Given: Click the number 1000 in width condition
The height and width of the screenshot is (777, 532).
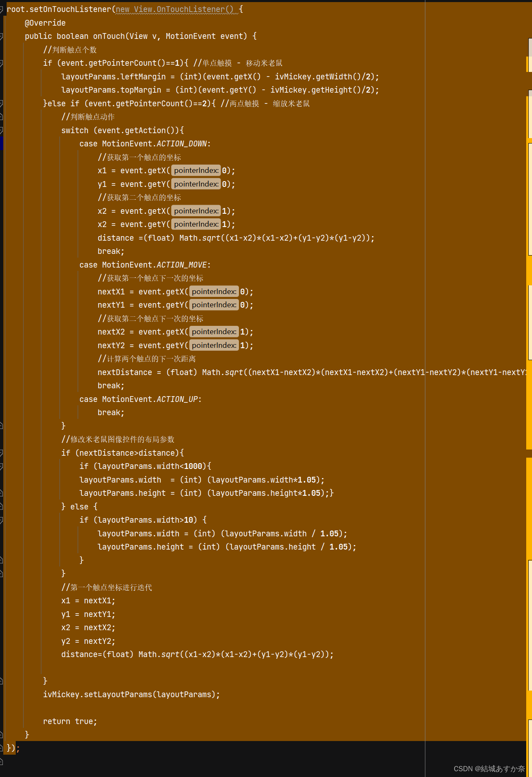Looking at the screenshot, I should point(193,466).
